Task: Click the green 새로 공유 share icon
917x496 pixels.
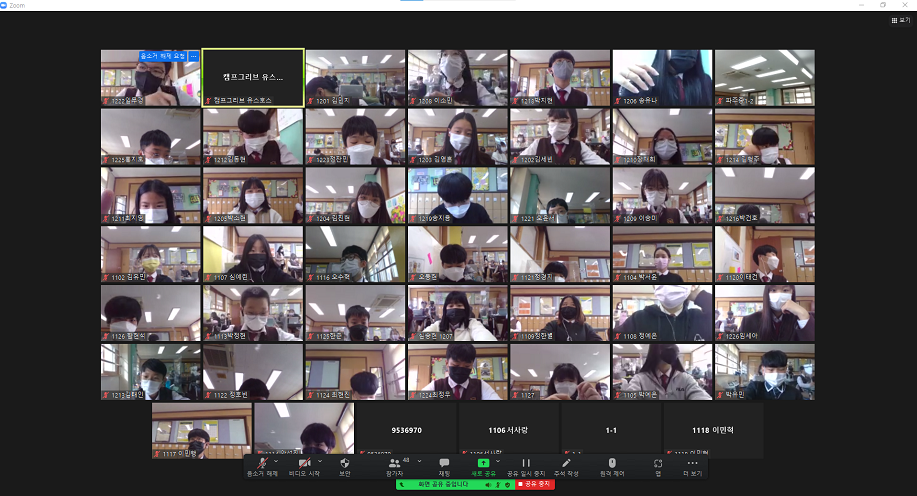Action: (484, 463)
